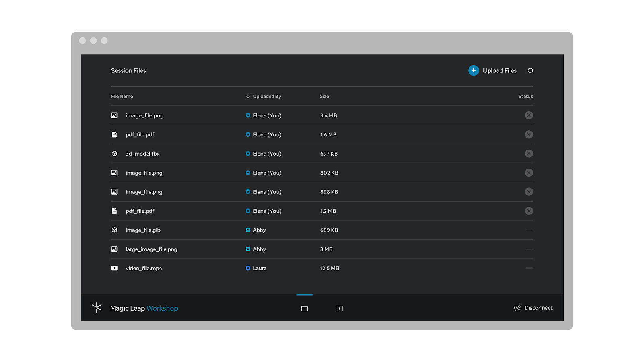This screenshot has height=362, width=644.
Task: Click the blue plus Upload Files icon
Action: click(x=473, y=70)
